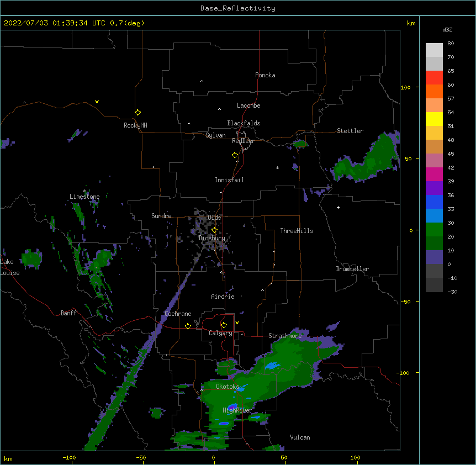Click the Olds town label

pyautogui.click(x=214, y=218)
